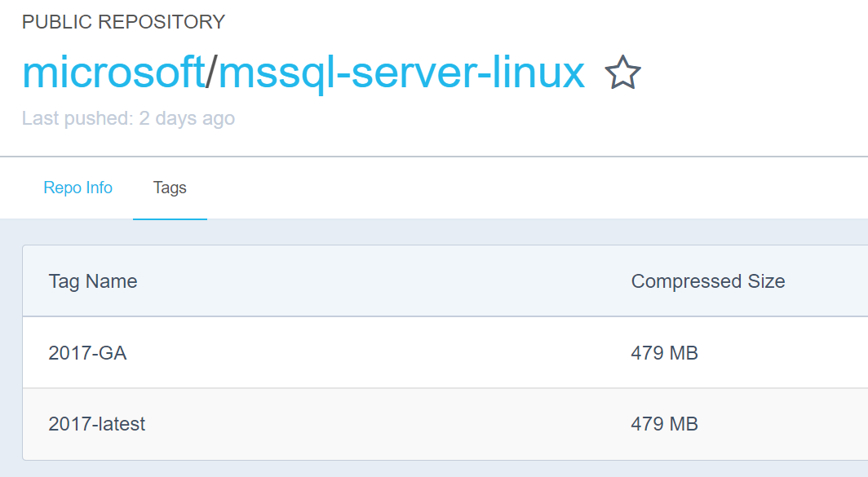Click the Last pushed timestamp text
The height and width of the screenshot is (477, 868).
pyautogui.click(x=128, y=118)
